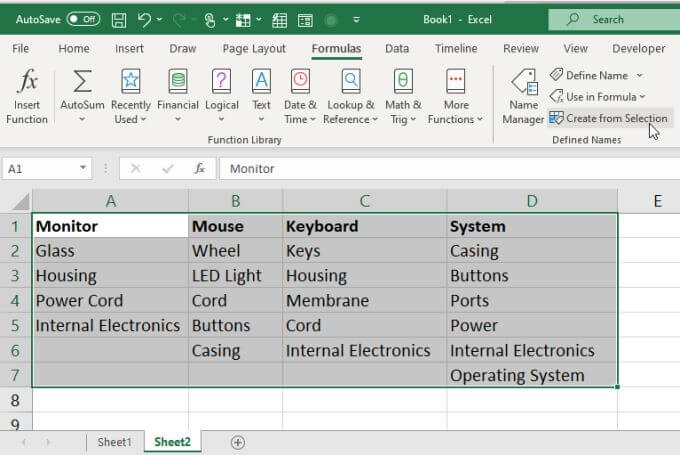This screenshot has width=680, height=455.
Task: Open the Name Manager
Action: tap(523, 97)
